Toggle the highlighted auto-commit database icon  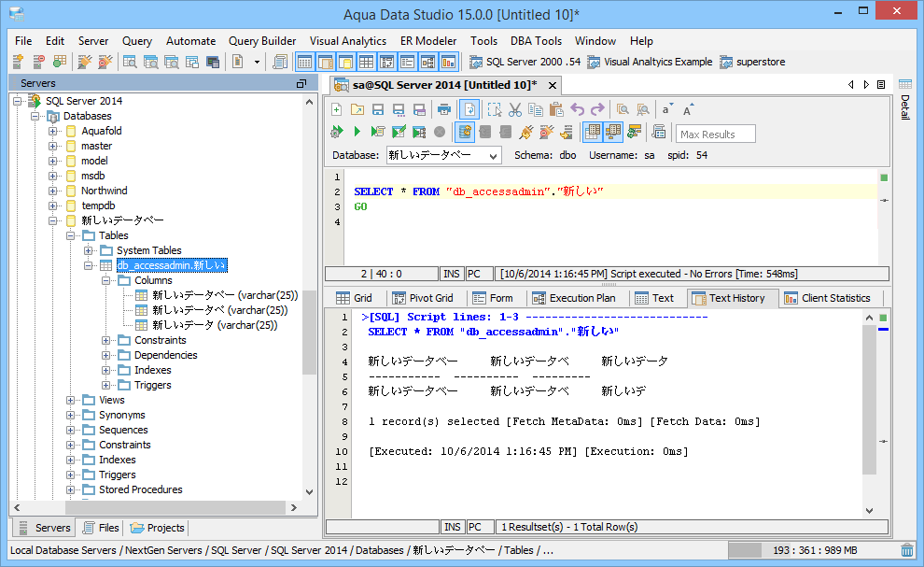(x=465, y=132)
